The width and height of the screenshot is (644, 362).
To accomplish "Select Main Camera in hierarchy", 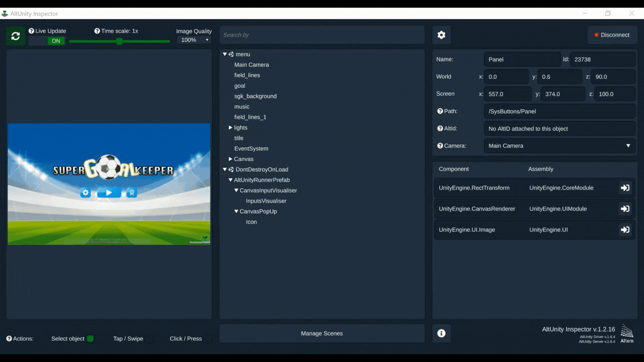I will 251,65.
